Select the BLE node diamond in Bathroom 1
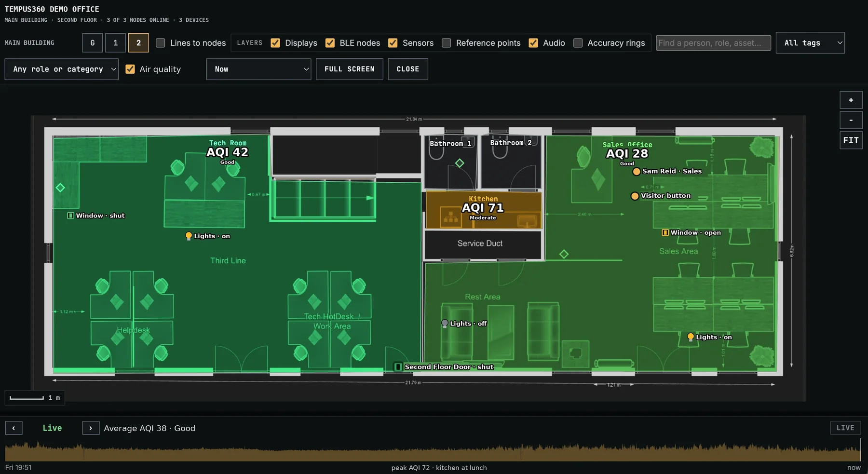 click(460, 163)
